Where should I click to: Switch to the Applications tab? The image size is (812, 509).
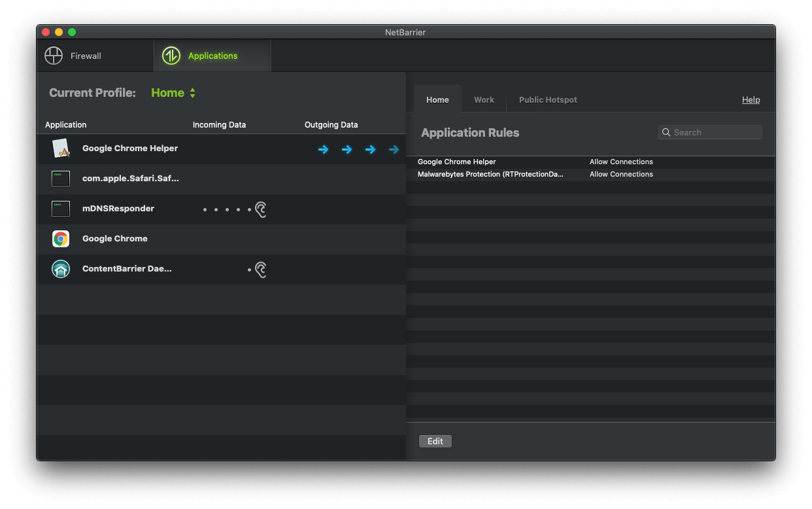tap(212, 56)
